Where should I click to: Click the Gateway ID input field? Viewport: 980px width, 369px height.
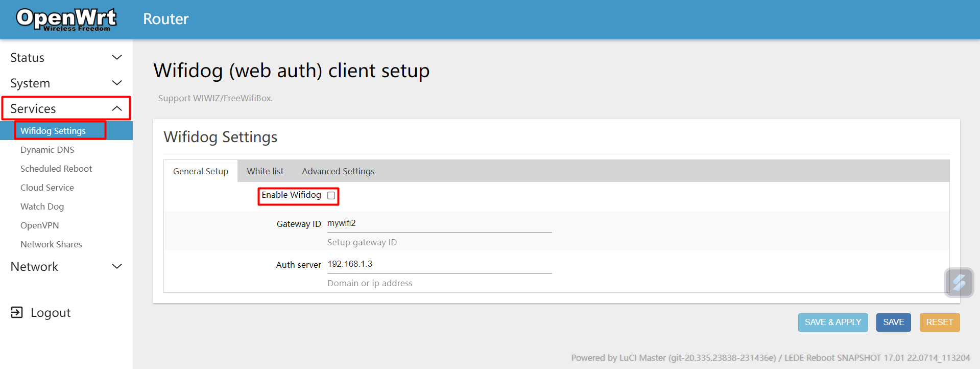(x=439, y=223)
